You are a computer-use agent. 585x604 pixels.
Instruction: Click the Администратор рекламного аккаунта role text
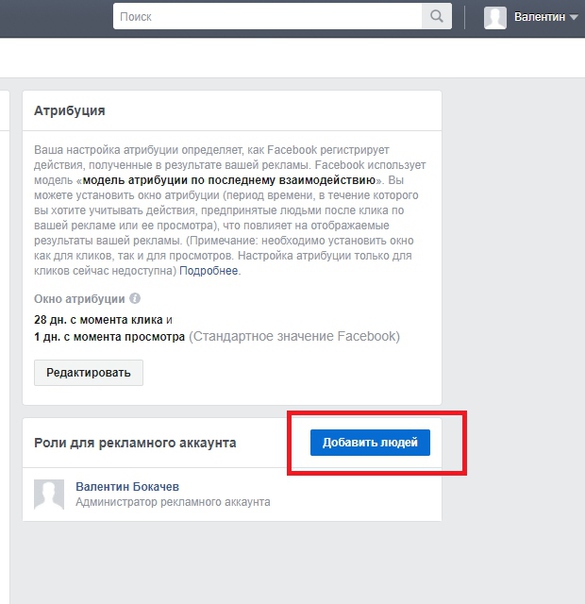tap(173, 502)
